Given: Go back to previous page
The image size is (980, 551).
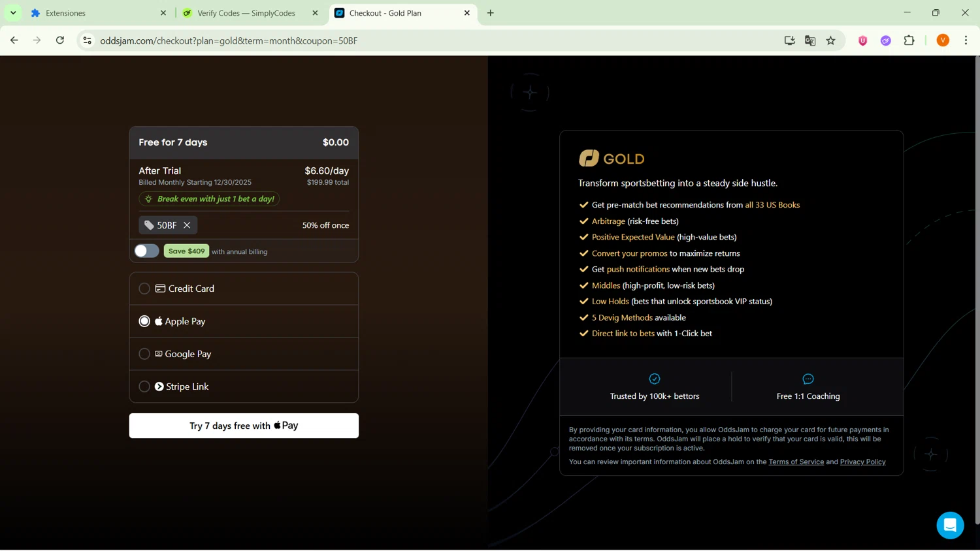Looking at the screenshot, I should coord(14,40).
